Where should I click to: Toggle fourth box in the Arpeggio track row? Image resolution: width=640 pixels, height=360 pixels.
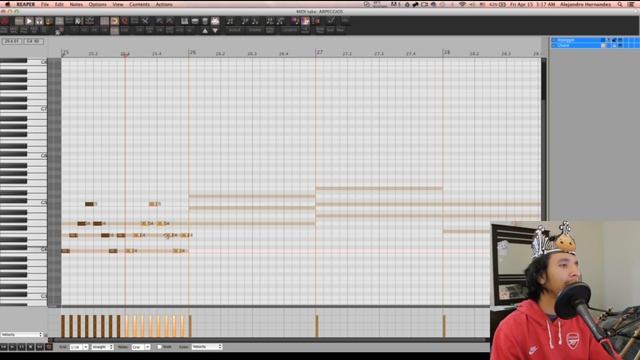pyautogui.click(x=620, y=40)
